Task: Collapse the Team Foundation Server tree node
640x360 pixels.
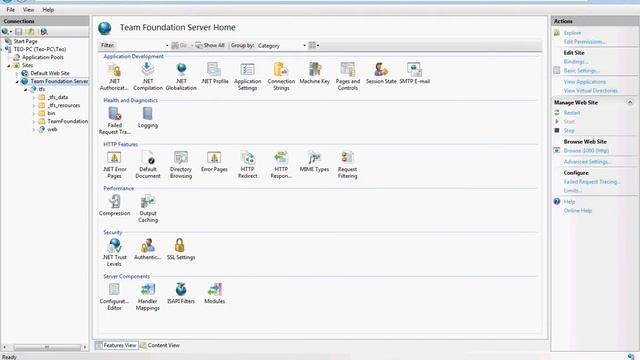Action: tap(17, 81)
